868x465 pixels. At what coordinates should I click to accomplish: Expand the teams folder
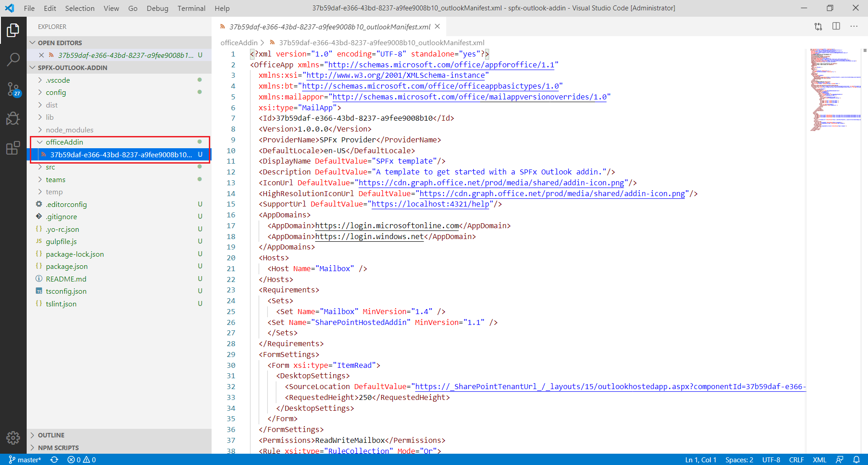point(55,179)
